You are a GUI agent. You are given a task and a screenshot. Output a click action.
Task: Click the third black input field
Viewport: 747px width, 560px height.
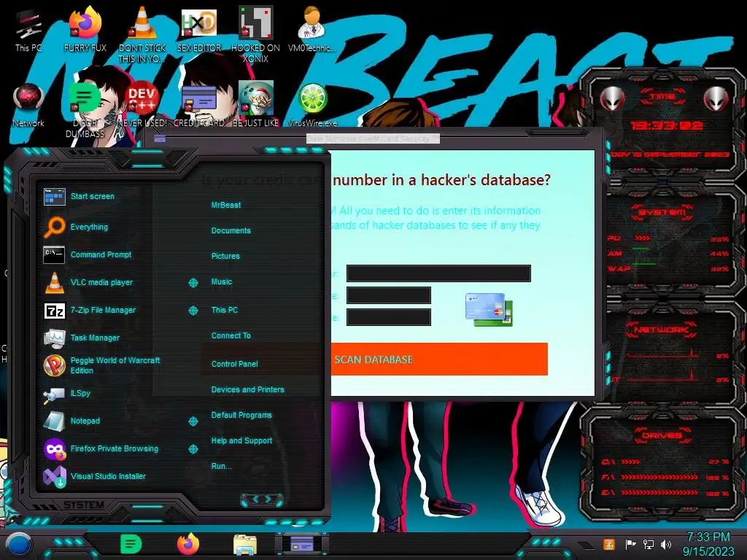click(388, 317)
